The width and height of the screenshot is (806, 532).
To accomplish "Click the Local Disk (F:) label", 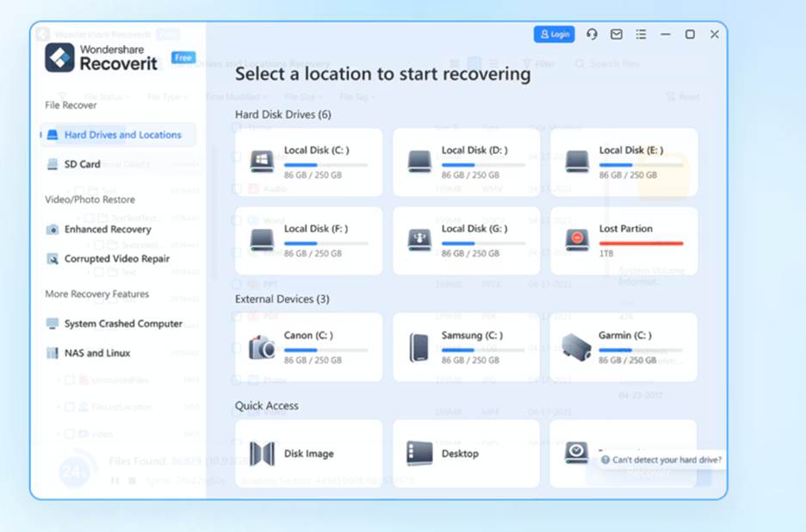I will click(x=316, y=228).
